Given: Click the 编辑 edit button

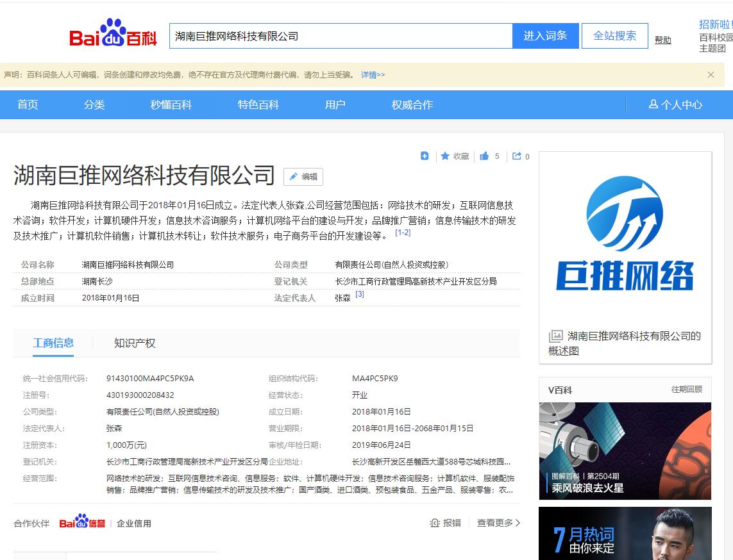Looking at the screenshot, I should pos(303,177).
